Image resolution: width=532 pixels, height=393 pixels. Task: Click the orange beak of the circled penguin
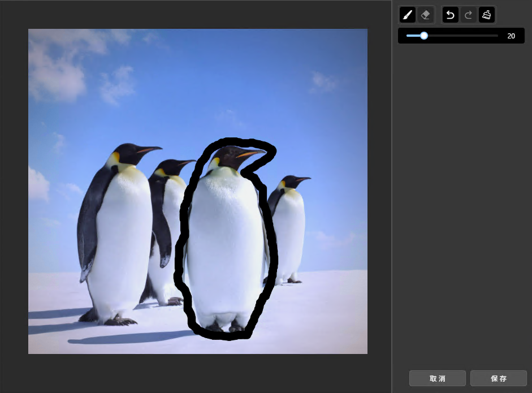[x=249, y=153]
